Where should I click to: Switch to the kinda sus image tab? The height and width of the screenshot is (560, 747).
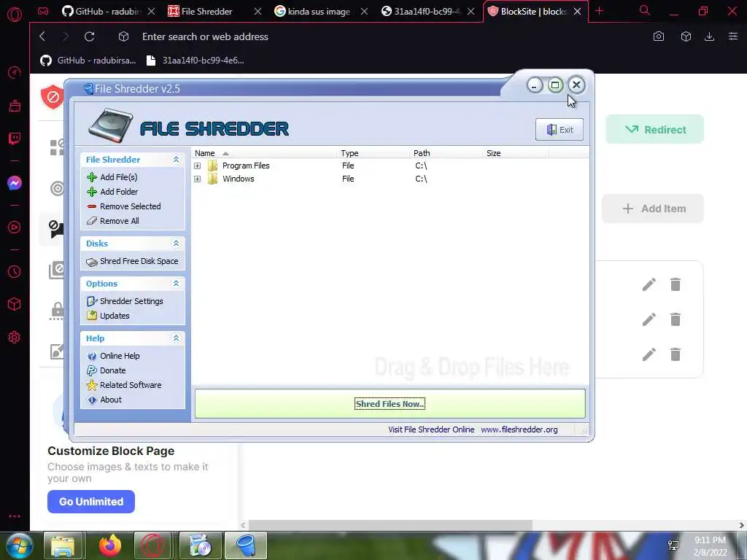319,11
